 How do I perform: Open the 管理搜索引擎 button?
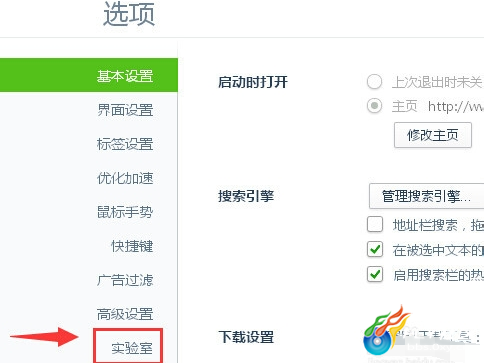[426, 196]
